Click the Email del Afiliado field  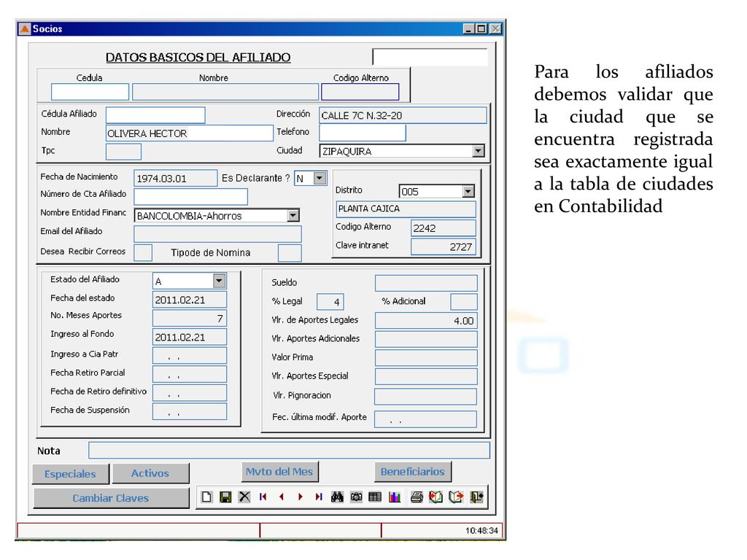click(x=217, y=234)
